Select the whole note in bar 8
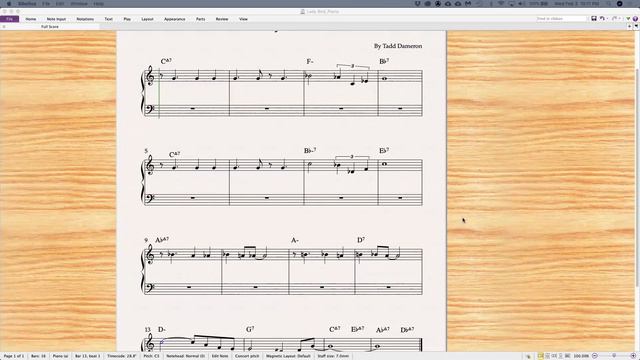 [384, 164]
